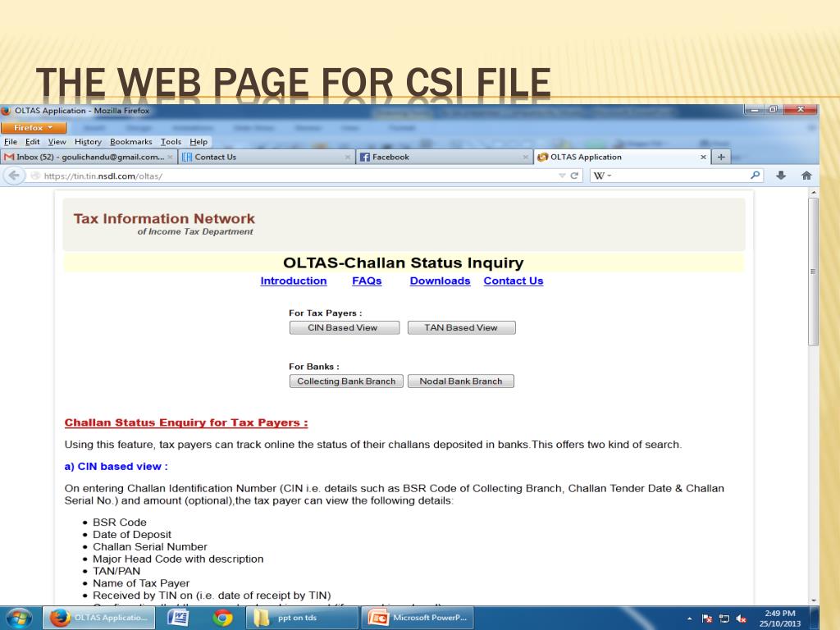Click the search magnifier icon

click(x=755, y=176)
